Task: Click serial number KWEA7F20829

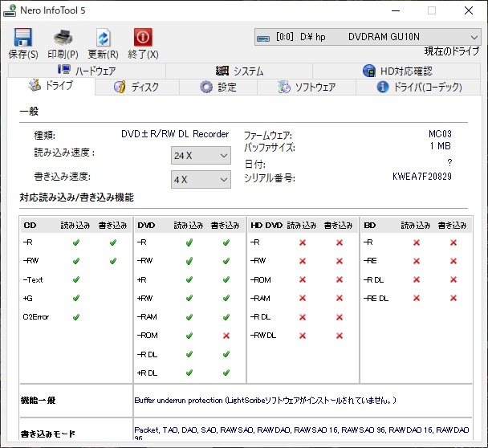Action: coord(421,177)
